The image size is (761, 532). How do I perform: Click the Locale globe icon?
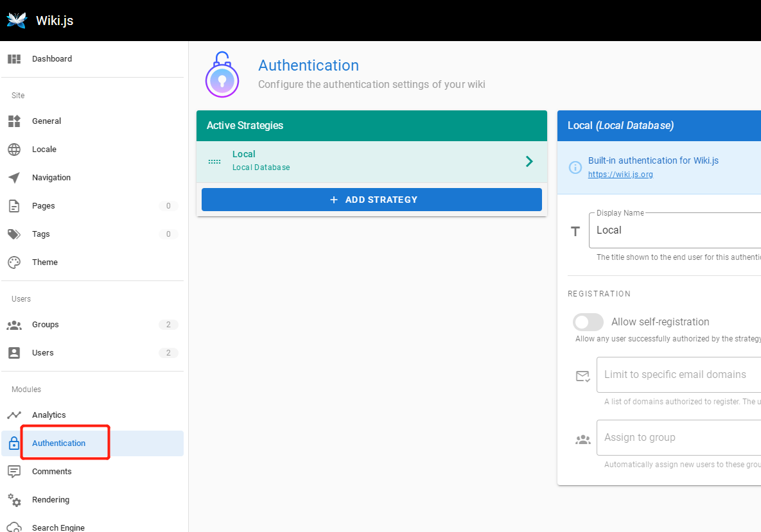[x=14, y=150]
